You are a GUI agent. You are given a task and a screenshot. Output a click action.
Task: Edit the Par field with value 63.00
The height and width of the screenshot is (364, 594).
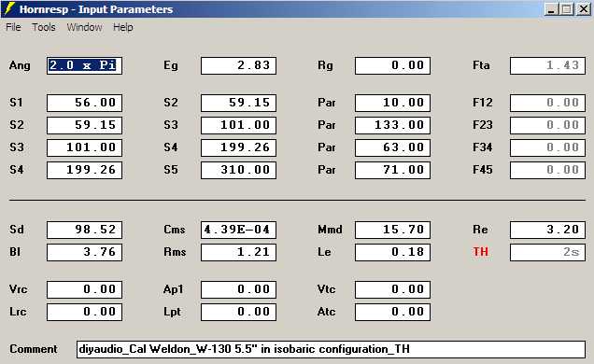[393, 147]
